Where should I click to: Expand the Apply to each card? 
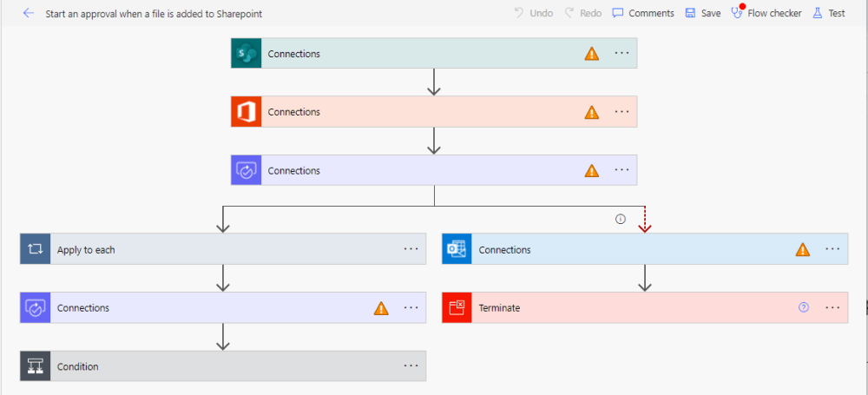(x=217, y=249)
